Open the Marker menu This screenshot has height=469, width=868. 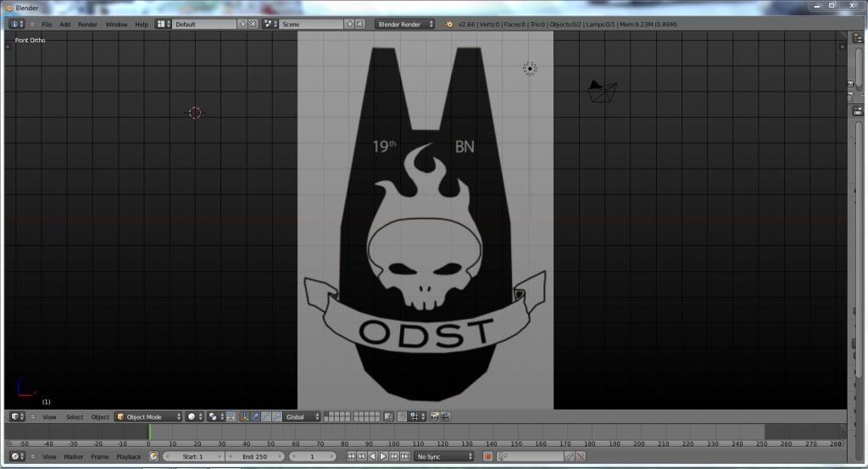73,457
